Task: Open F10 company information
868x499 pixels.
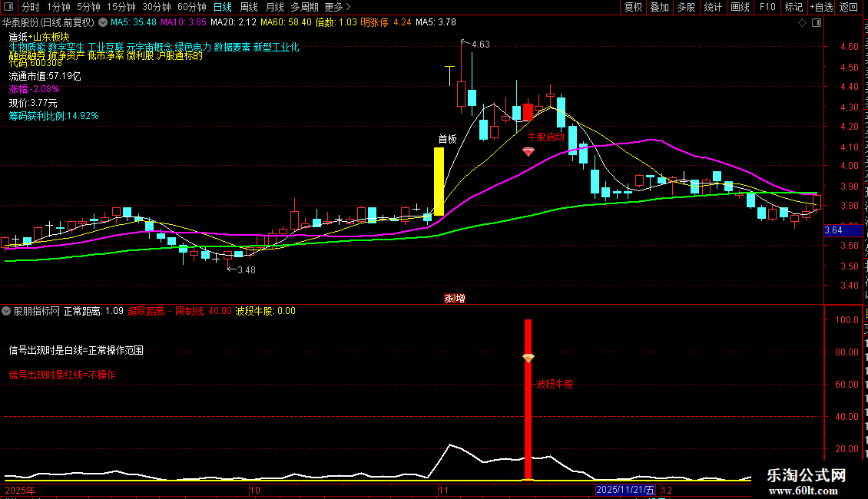Action: [767, 7]
